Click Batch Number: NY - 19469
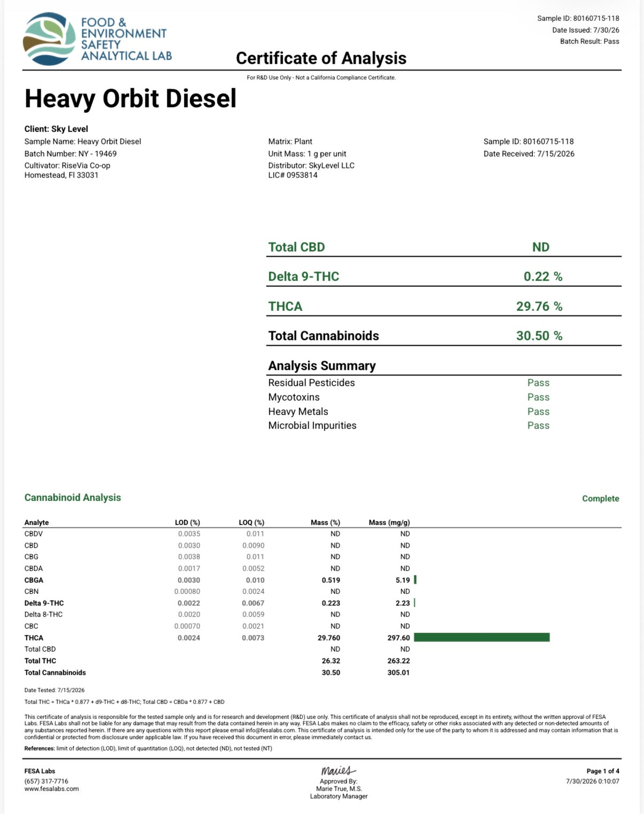This screenshot has width=644, height=814. click(x=70, y=154)
